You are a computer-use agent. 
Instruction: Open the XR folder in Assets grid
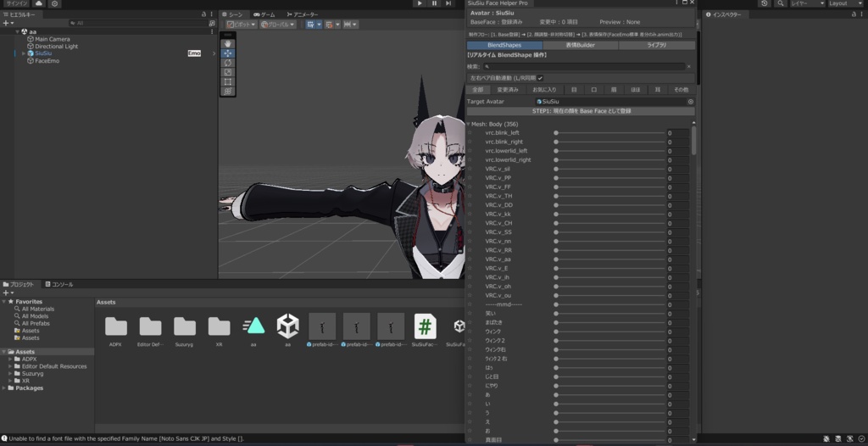pos(220,326)
